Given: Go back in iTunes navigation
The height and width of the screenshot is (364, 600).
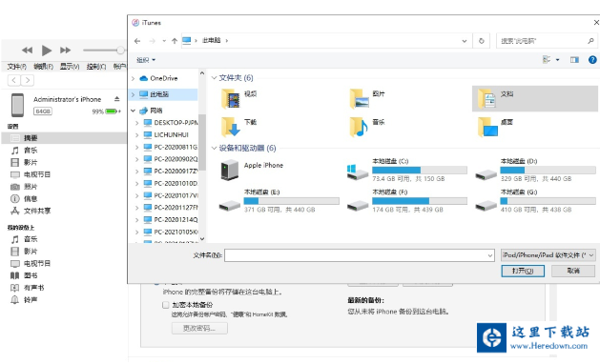Looking at the screenshot, I should [x=14, y=80].
